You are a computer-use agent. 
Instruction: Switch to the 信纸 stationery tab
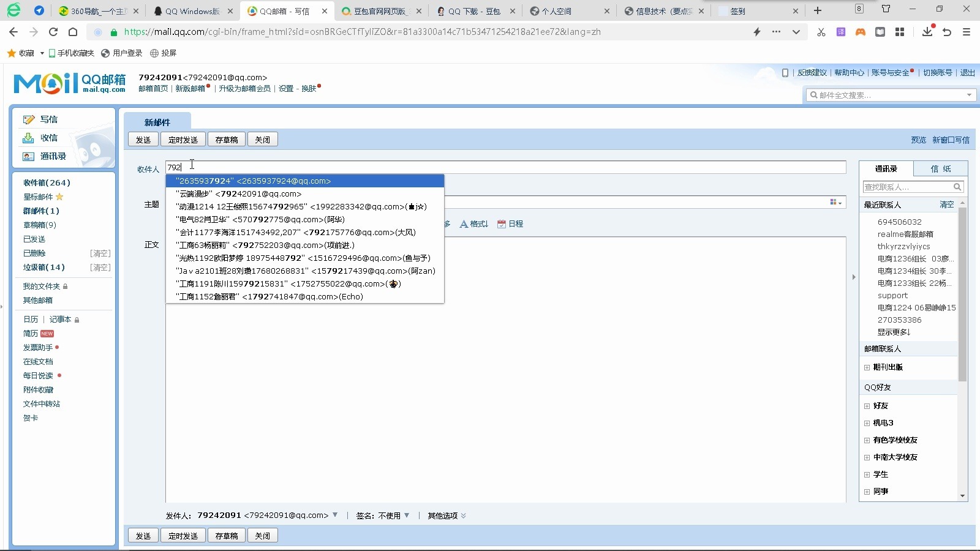coord(941,168)
